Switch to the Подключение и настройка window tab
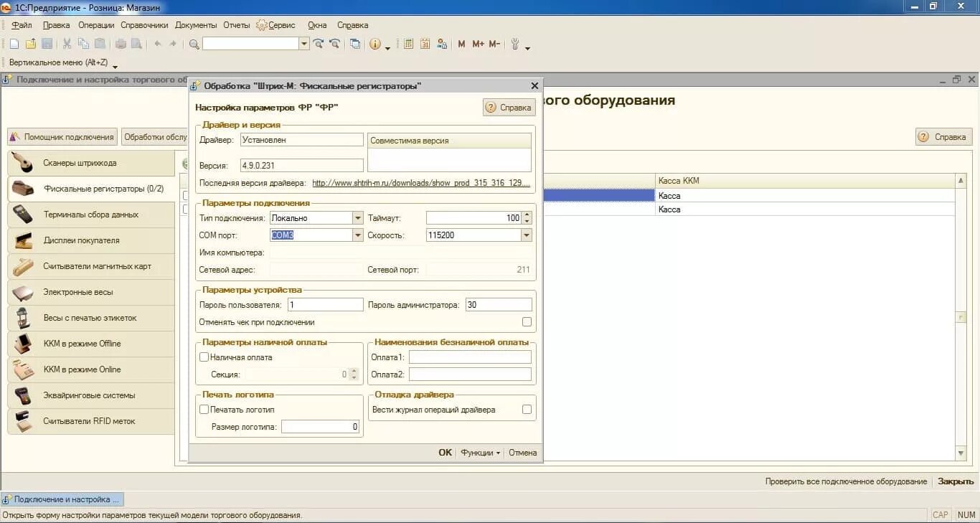The image size is (980, 523). (x=62, y=499)
